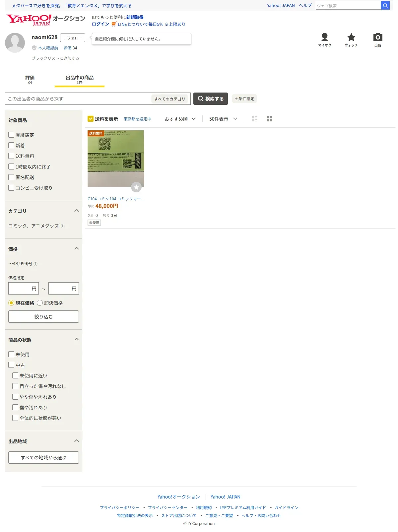Check 目立った傷や汚れなし condition

pyautogui.click(x=15, y=386)
